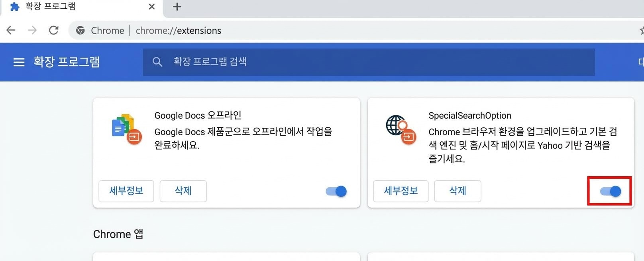Click the browser back arrow
This screenshot has width=644, height=261.
coord(11,30)
